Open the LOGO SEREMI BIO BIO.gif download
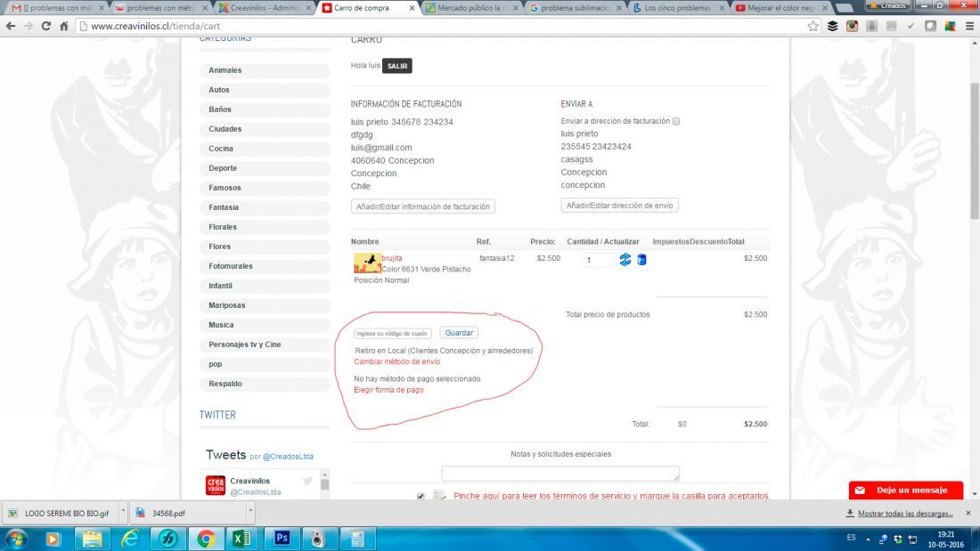 pyautogui.click(x=61, y=513)
